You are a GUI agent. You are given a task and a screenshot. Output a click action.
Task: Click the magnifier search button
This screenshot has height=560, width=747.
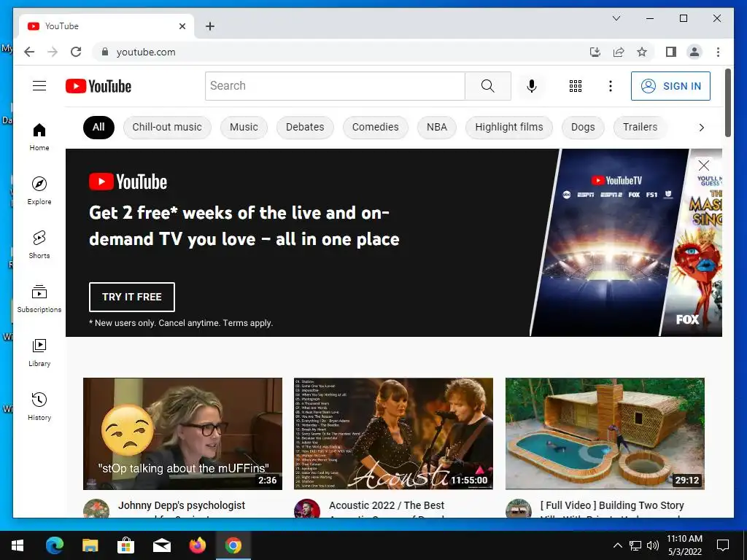pos(488,86)
